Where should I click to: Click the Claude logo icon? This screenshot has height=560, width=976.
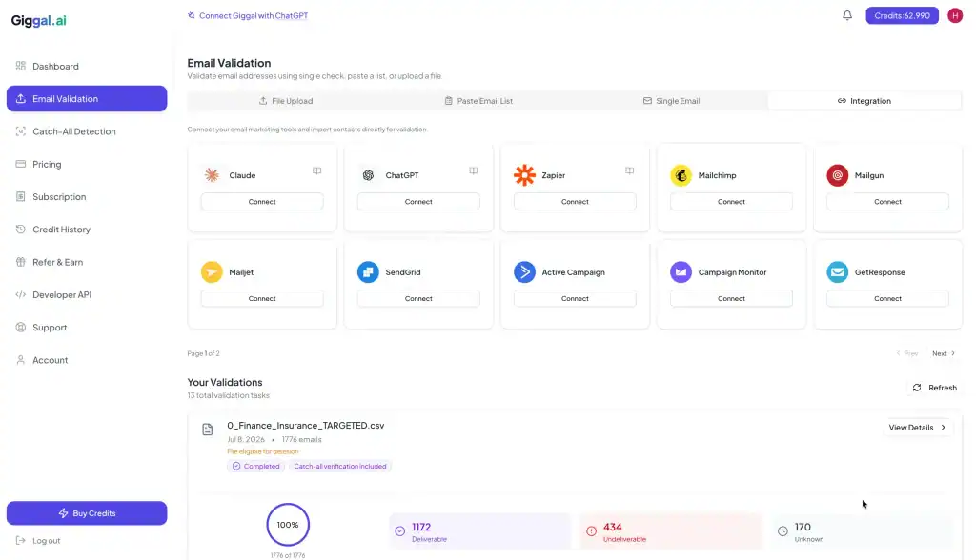pos(212,175)
